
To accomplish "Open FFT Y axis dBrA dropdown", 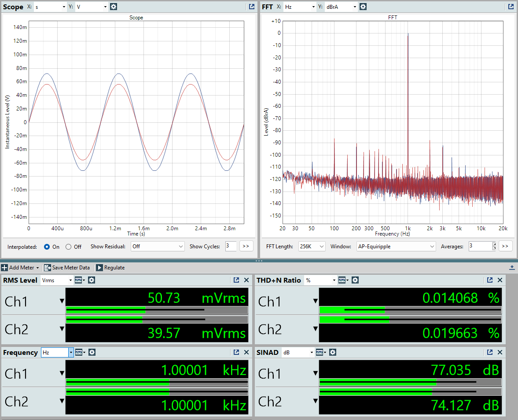I will (341, 7).
